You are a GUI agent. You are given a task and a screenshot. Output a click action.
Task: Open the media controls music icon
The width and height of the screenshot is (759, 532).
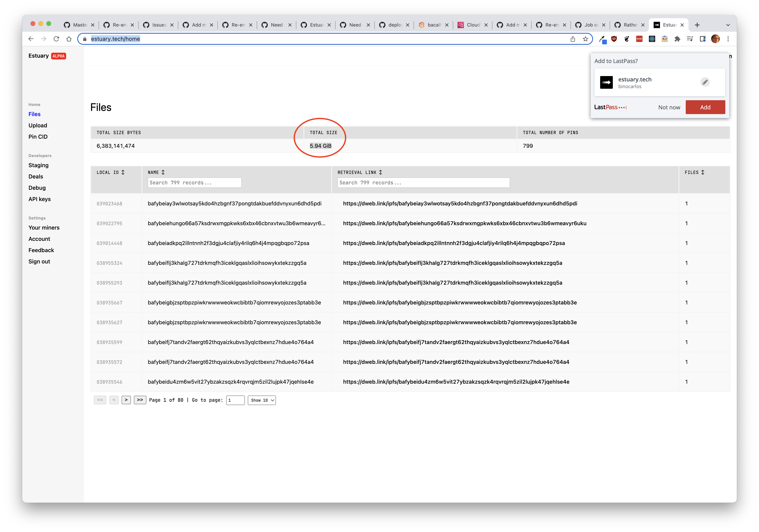tap(690, 39)
